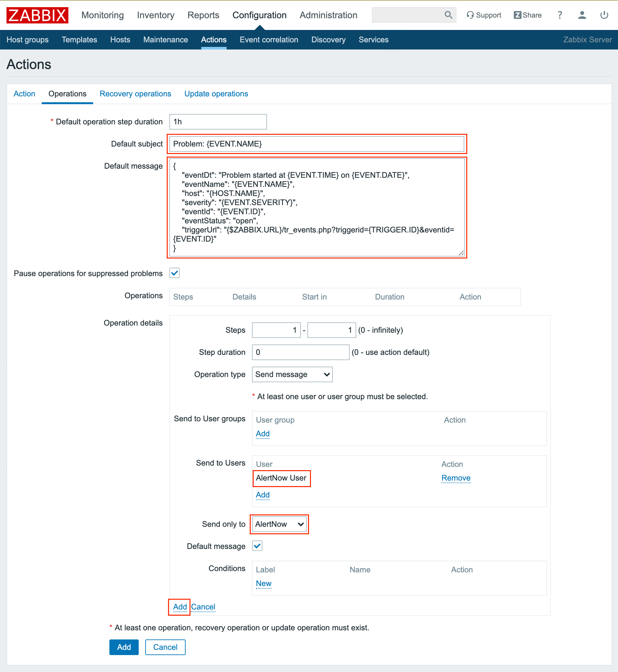Open the Operation type dropdown
618x672 pixels.
(x=292, y=374)
